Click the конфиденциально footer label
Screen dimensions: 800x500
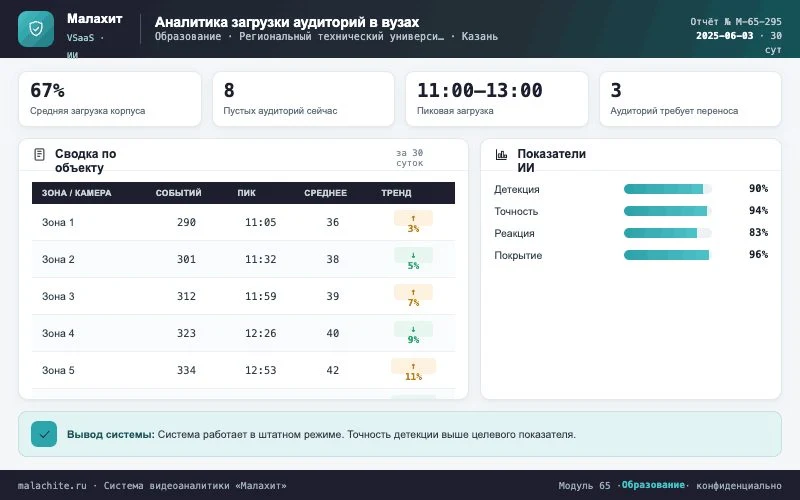pyautogui.click(x=739, y=485)
